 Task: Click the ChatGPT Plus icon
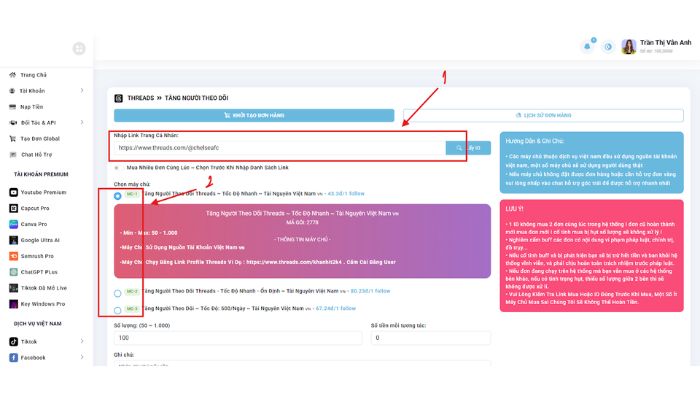(13, 272)
